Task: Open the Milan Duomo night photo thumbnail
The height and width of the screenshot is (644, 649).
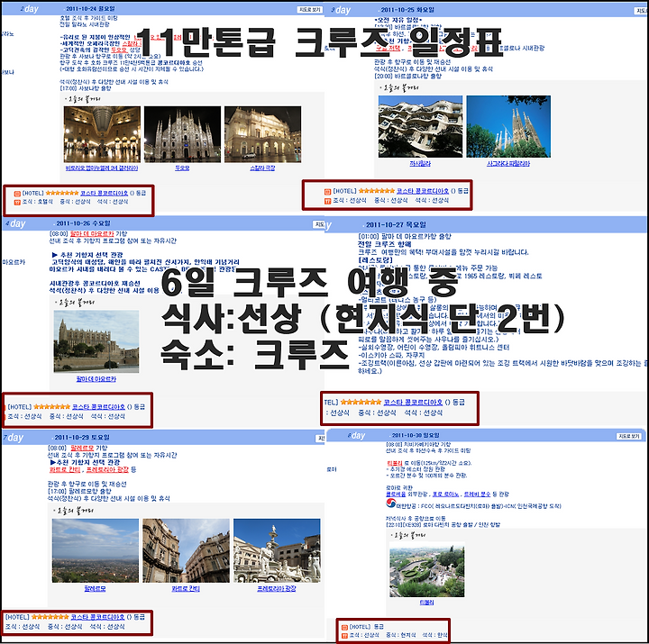Action: point(182,134)
